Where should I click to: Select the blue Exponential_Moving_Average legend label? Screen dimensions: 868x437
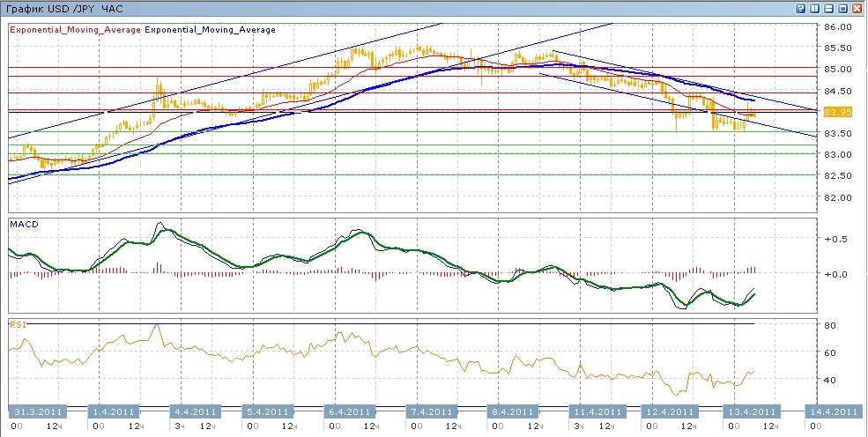(x=210, y=29)
